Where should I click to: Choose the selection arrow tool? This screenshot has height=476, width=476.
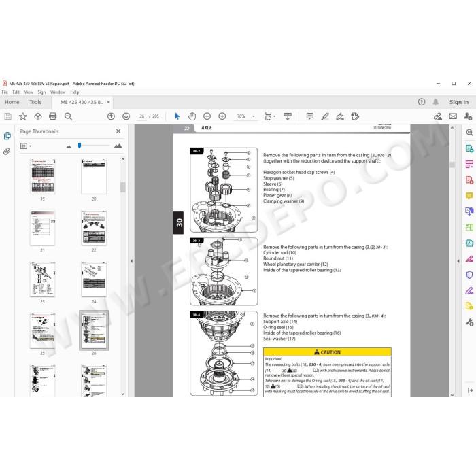point(177,116)
